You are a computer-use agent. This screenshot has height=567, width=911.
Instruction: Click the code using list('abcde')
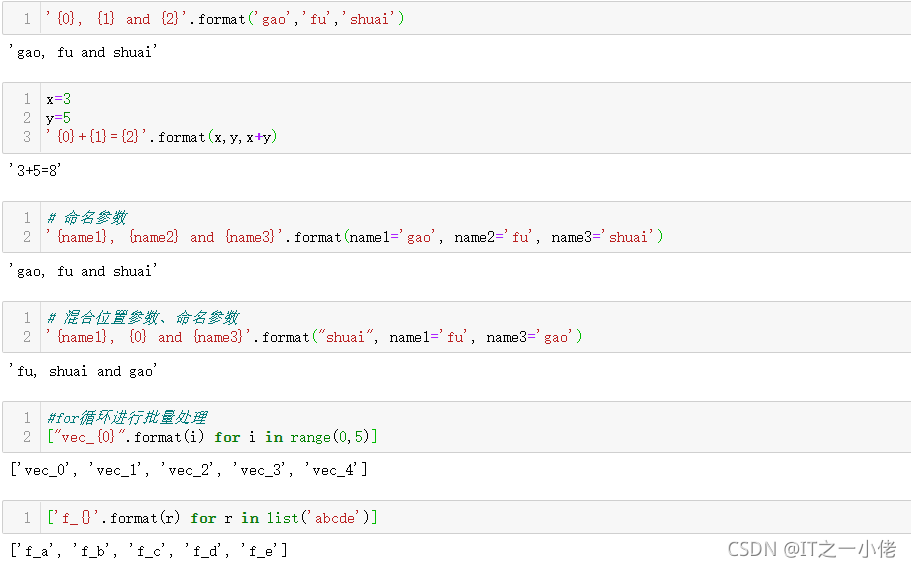(x=213, y=518)
